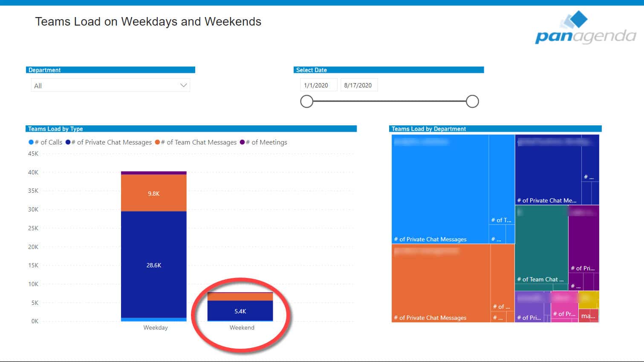
Task: Click the right date slider handle
Action: [x=472, y=101]
